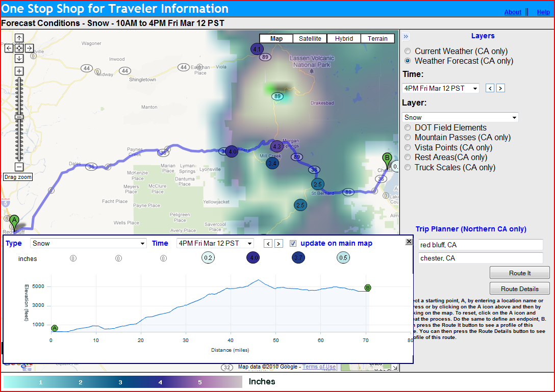The width and height of the screenshot is (555, 392).
Task: Click the zoom out minus button
Action: (19, 167)
